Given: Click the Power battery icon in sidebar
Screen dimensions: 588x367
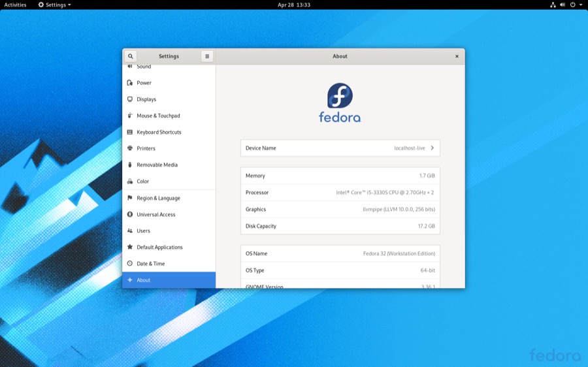Looking at the screenshot, I should click(x=130, y=83).
